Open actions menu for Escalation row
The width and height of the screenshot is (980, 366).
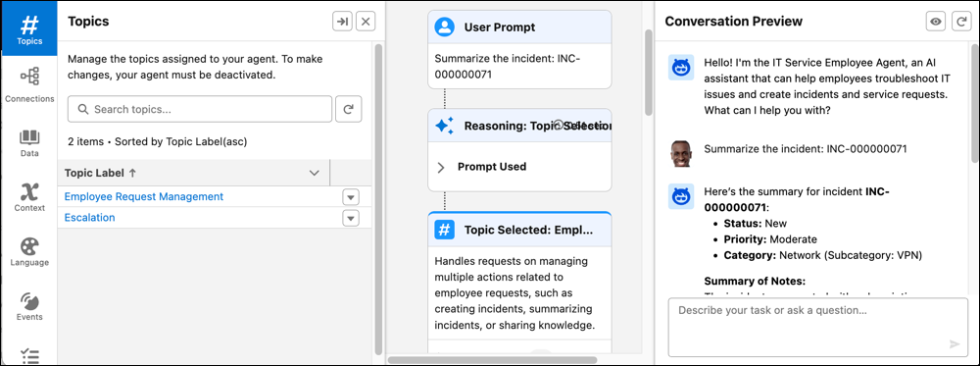click(x=351, y=219)
